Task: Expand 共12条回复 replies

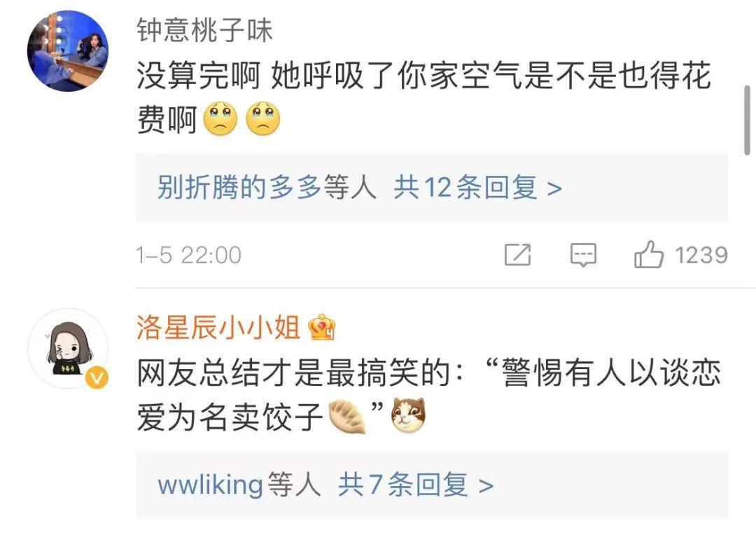Action: 478,187
